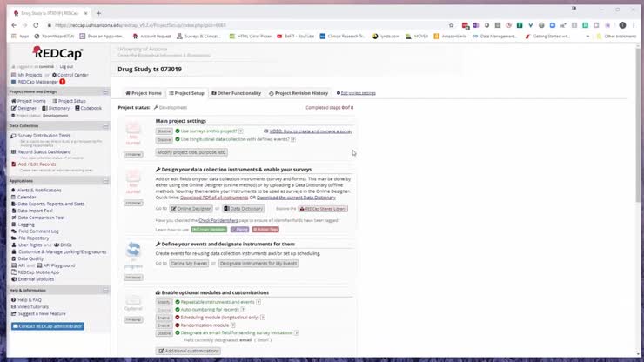
Task: Open REDCap Mobile App
Action: [x=38, y=272]
